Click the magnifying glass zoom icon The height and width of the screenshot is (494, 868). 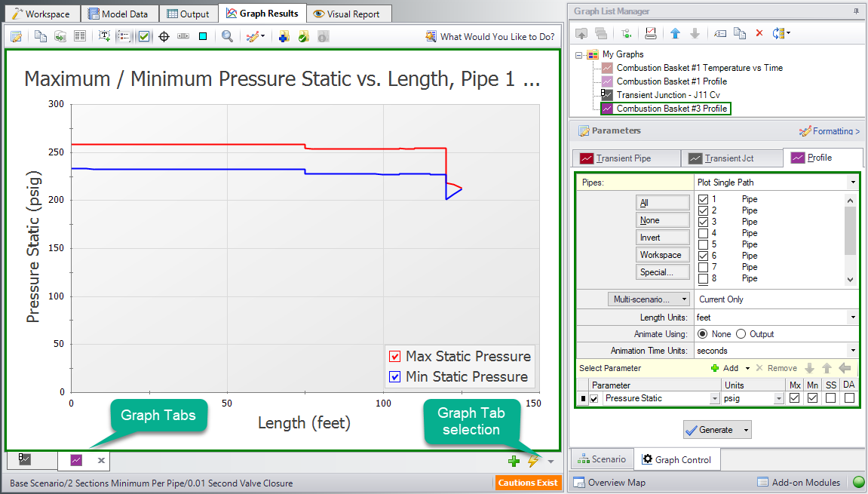[x=227, y=36]
